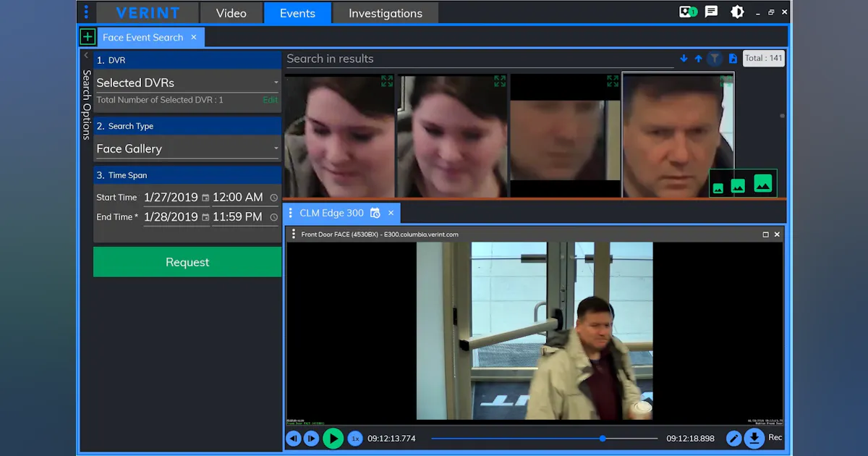Click the Total : 141 results count

pos(764,58)
